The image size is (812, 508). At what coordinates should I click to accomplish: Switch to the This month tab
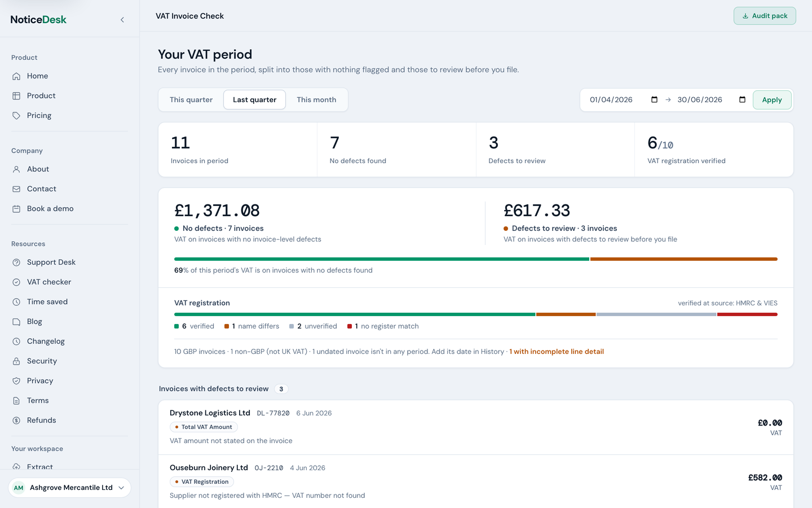pyautogui.click(x=316, y=100)
